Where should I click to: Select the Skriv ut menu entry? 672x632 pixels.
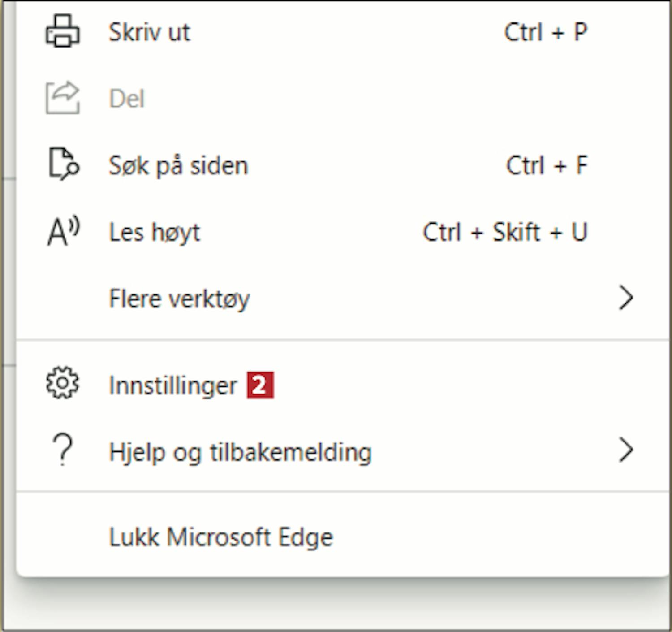(343, 32)
